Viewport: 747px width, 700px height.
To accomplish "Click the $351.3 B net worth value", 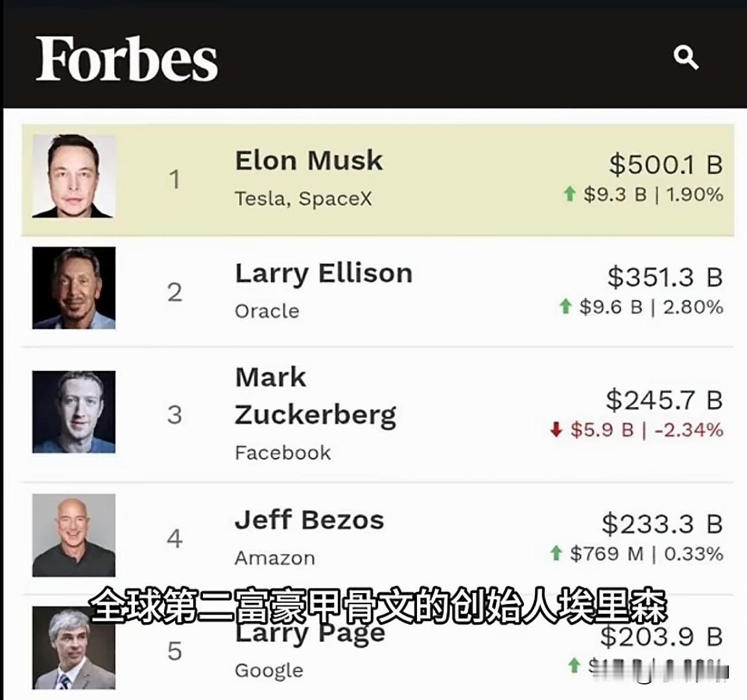I will coord(665,277).
